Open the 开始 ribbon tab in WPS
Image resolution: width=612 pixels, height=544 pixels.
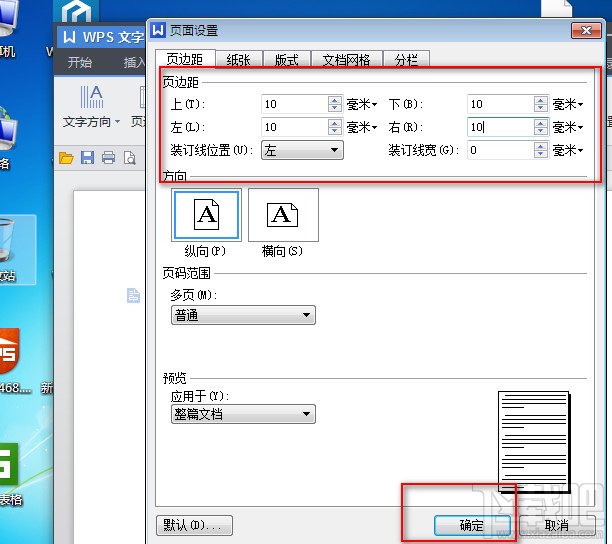click(80, 62)
